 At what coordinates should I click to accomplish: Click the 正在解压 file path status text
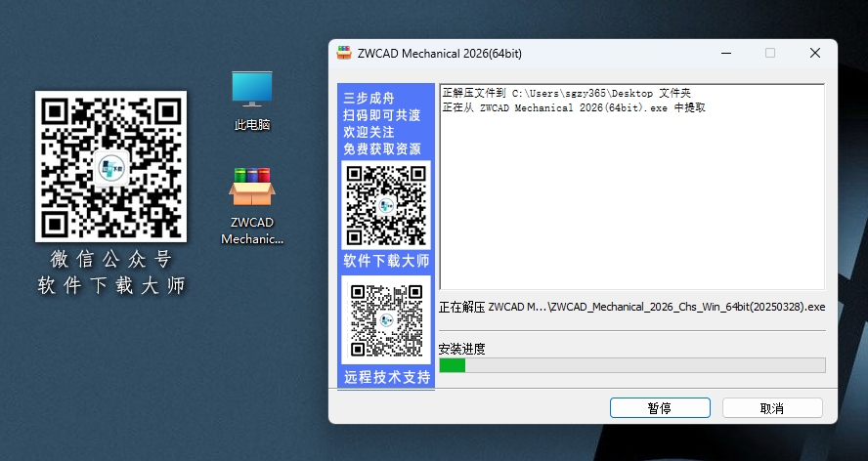coord(631,307)
